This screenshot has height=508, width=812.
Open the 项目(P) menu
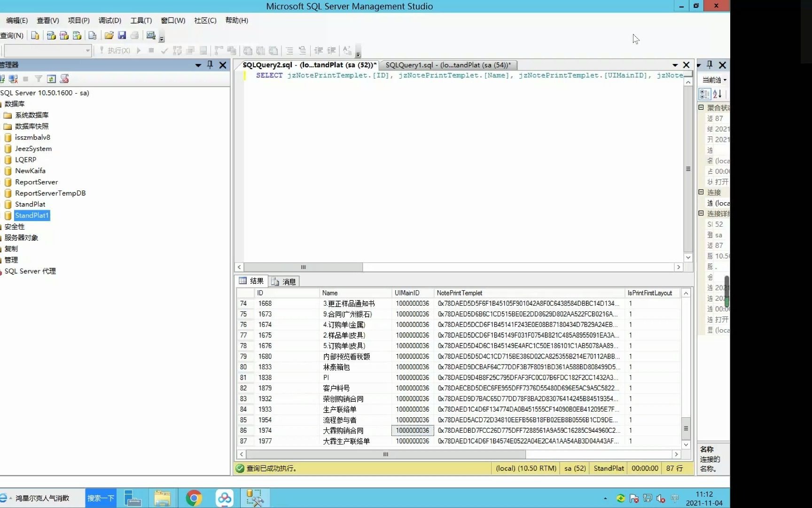click(78, 20)
